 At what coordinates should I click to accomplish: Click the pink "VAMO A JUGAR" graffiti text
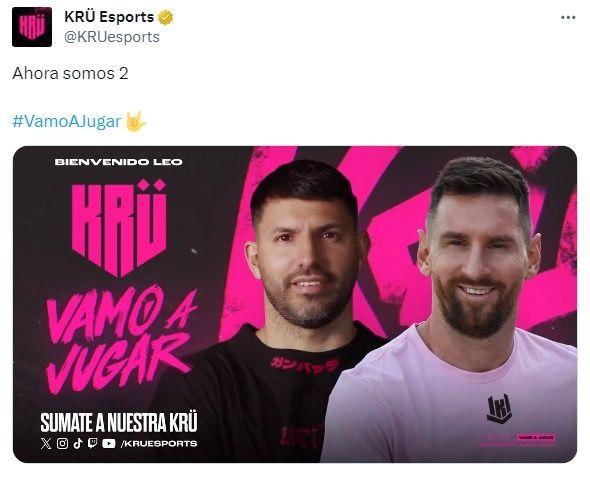(x=120, y=339)
